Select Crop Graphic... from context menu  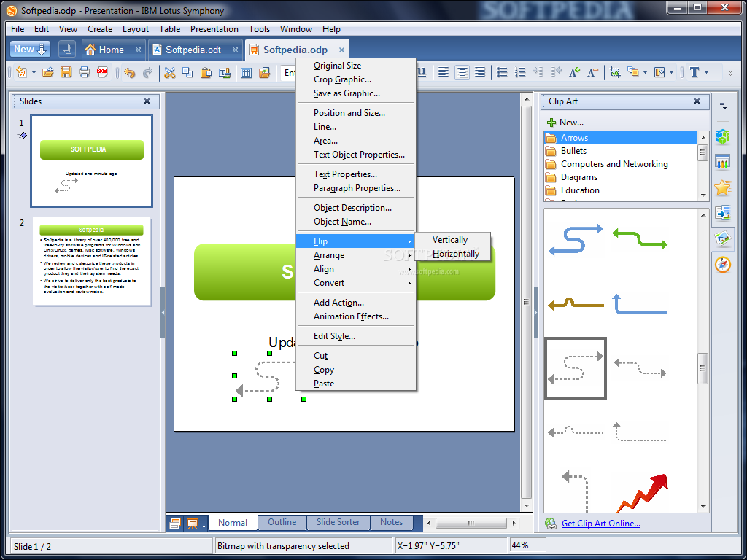[356, 79]
